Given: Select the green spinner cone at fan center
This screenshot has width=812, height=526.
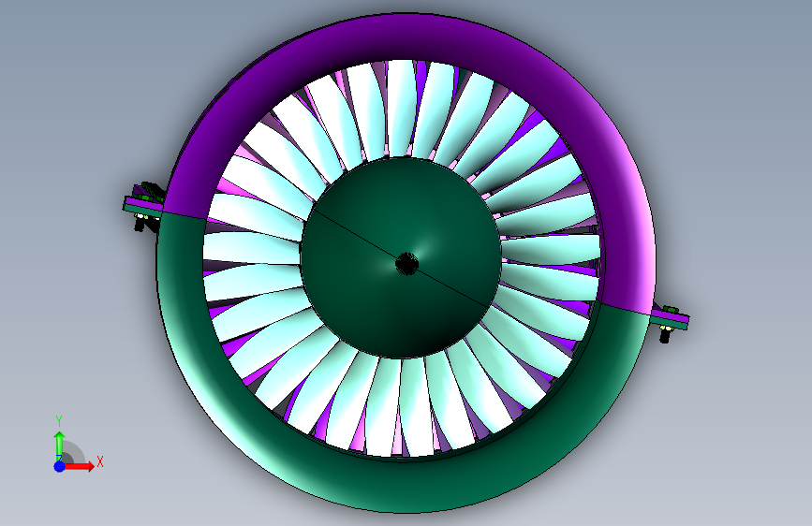Looking at the screenshot, I should [400, 257].
